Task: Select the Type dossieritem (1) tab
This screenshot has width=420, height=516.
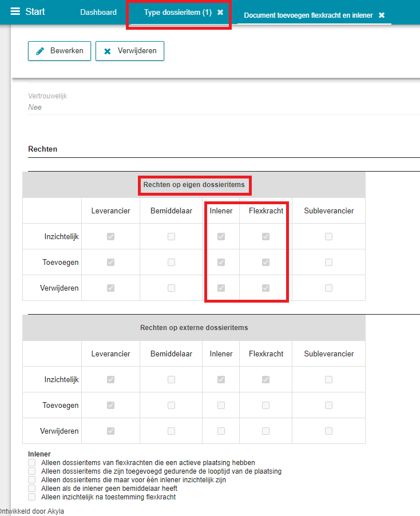Action: click(x=177, y=13)
